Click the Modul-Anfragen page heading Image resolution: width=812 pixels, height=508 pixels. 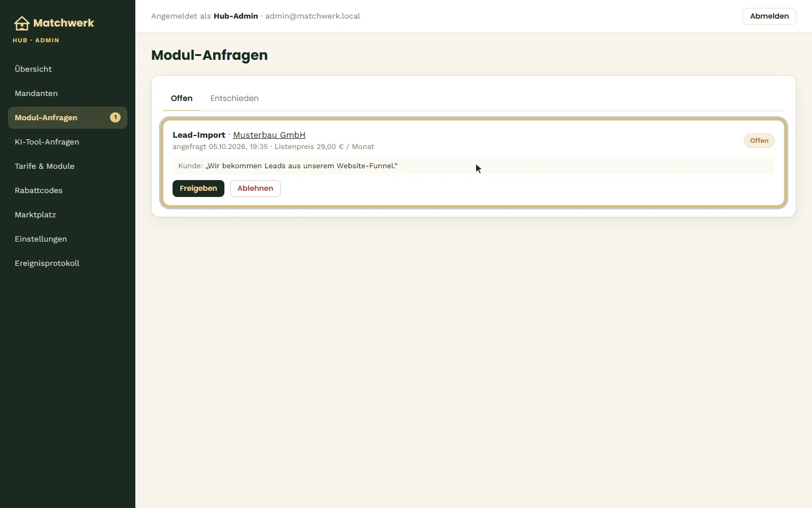click(209, 55)
